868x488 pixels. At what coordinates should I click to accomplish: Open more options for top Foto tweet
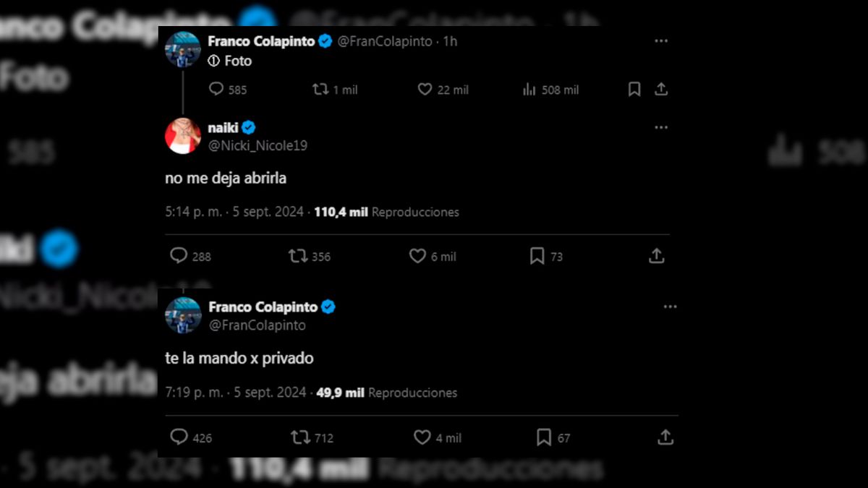coord(660,41)
